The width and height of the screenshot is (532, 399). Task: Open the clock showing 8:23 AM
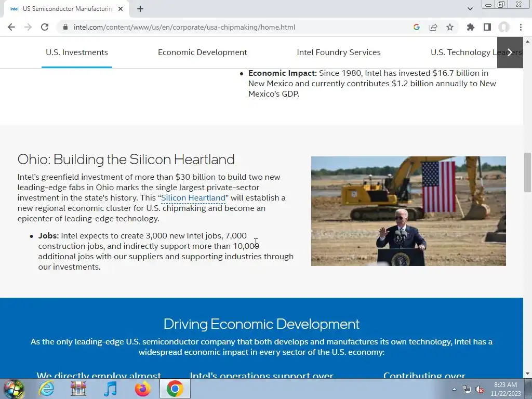tap(506, 389)
